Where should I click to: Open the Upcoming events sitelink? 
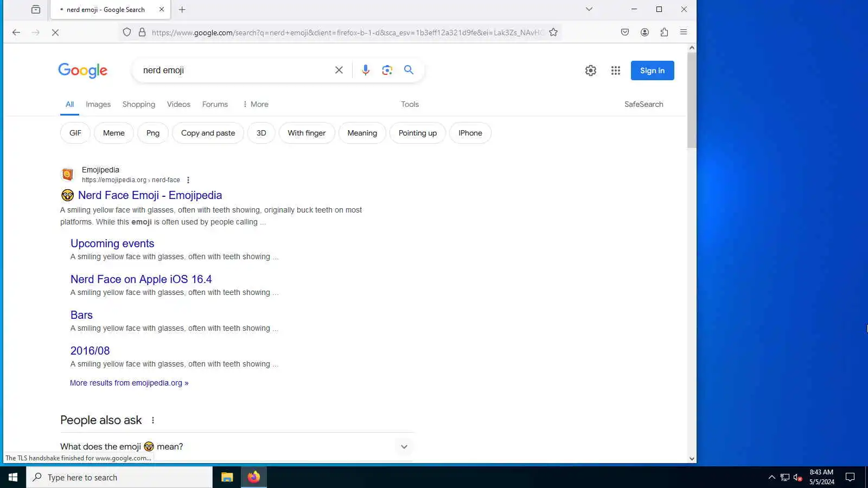[112, 243]
